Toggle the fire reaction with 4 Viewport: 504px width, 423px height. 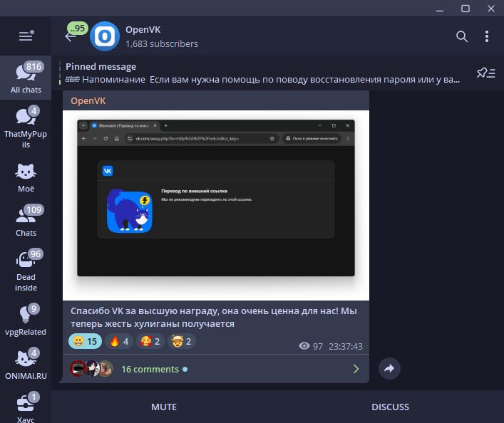120,342
